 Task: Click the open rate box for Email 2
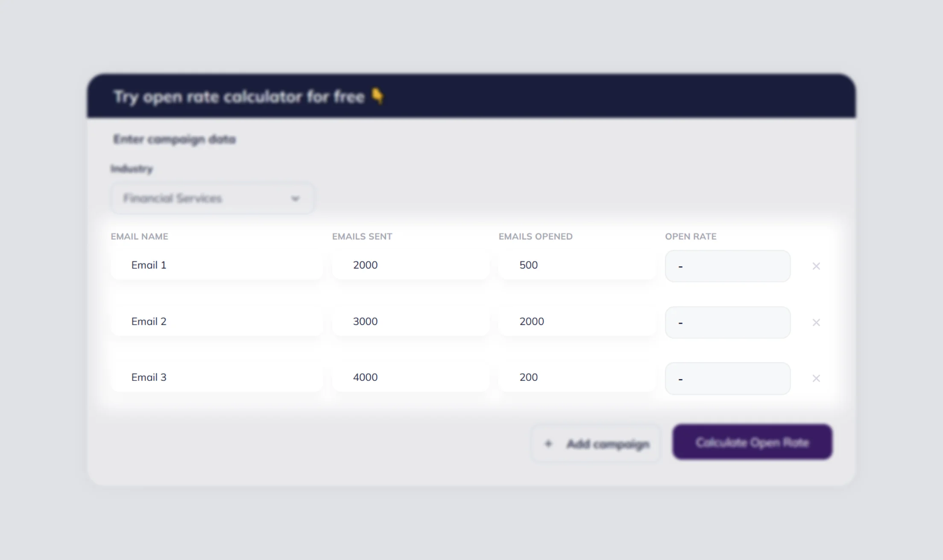coord(728,322)
